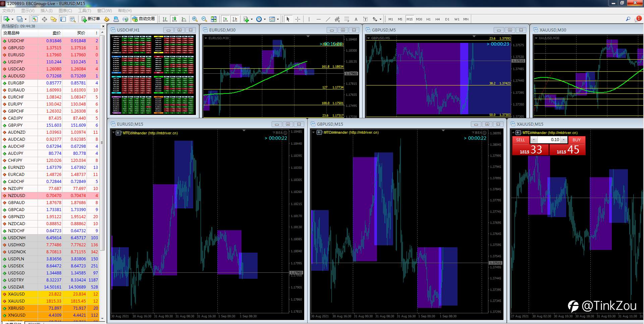
Task: Select the vertical line drawing tool
Action: click(x=309, y=19)
